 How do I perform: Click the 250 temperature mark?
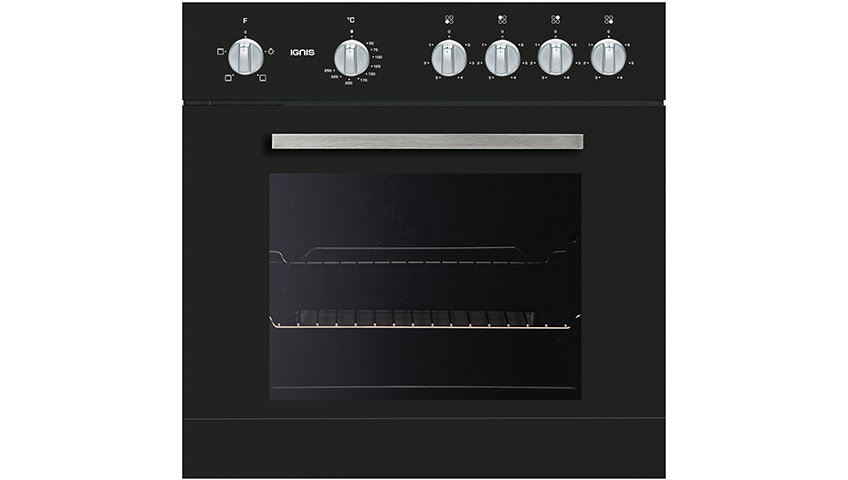pos(329,71)
